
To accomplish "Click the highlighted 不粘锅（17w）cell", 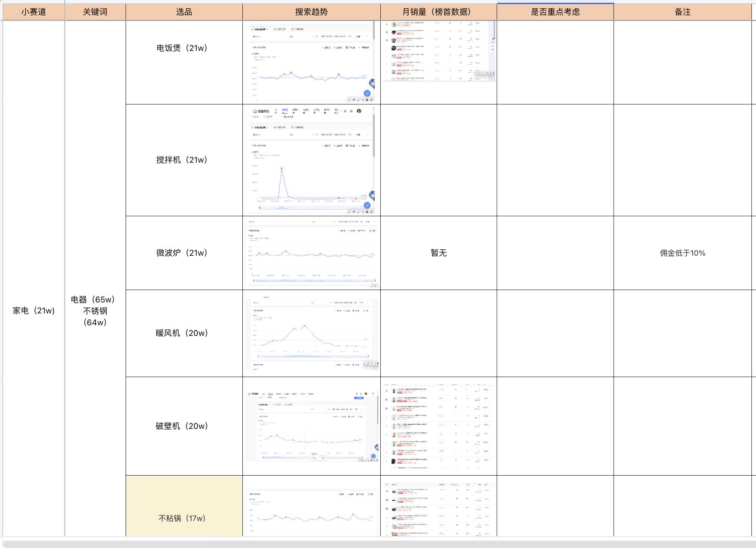I will coord(184,518).
